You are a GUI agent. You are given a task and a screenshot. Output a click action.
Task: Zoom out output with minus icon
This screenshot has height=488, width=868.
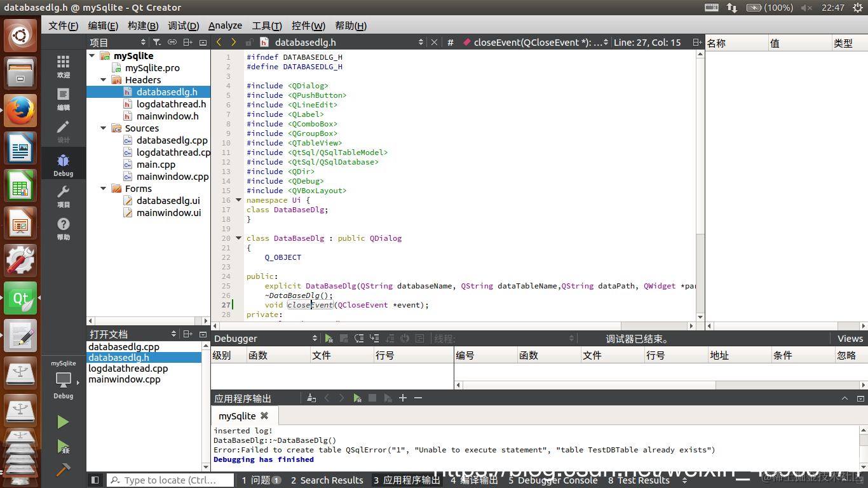pos(418,398)
